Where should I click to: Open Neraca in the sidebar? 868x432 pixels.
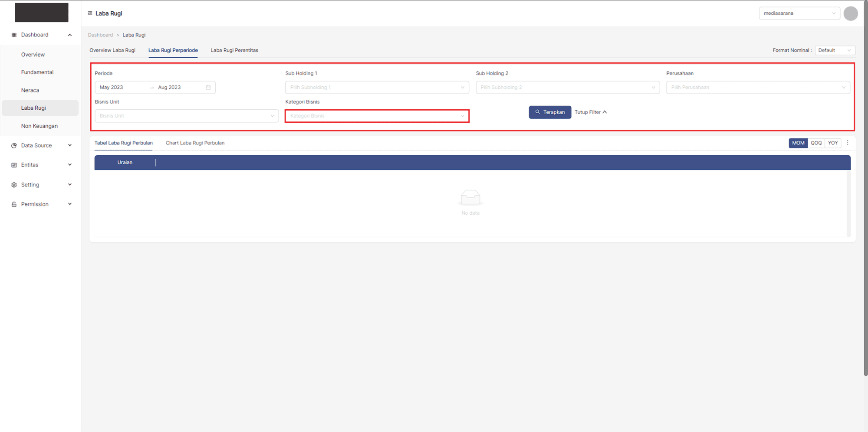30,90
